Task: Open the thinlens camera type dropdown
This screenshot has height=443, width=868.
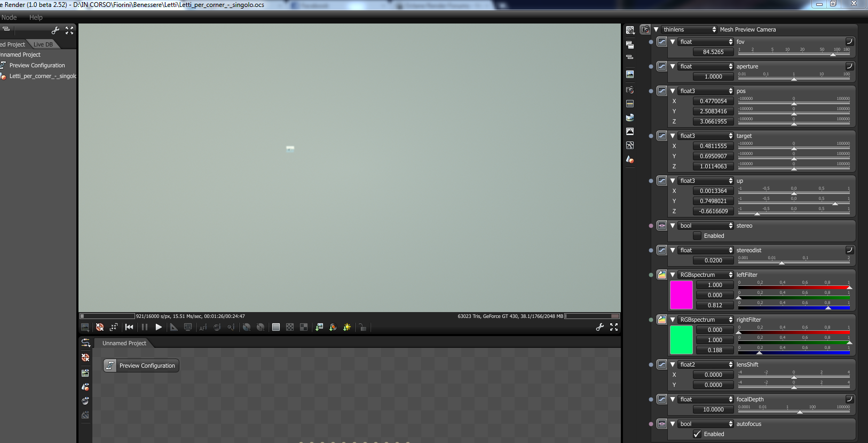Action: tap(690, 29)
